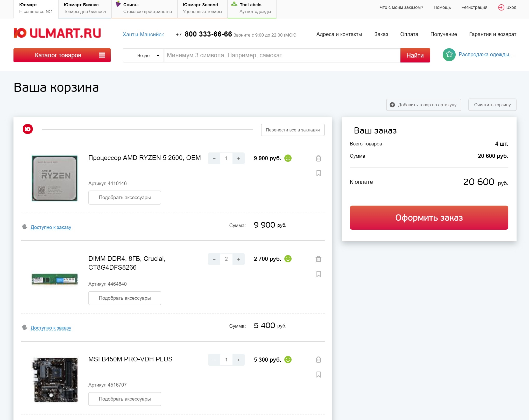Open the Везде search scope dropdown
The image size is (529, 420).
pyautogui.click(x=143, y=55)
